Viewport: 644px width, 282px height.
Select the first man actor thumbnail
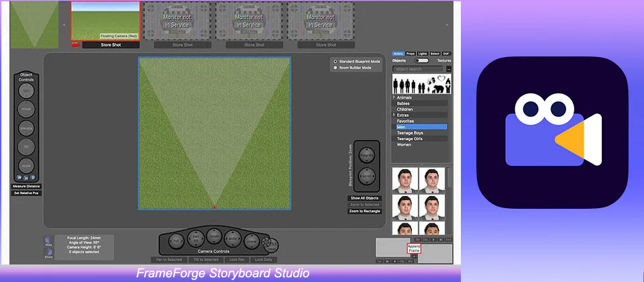click(405, 180)
